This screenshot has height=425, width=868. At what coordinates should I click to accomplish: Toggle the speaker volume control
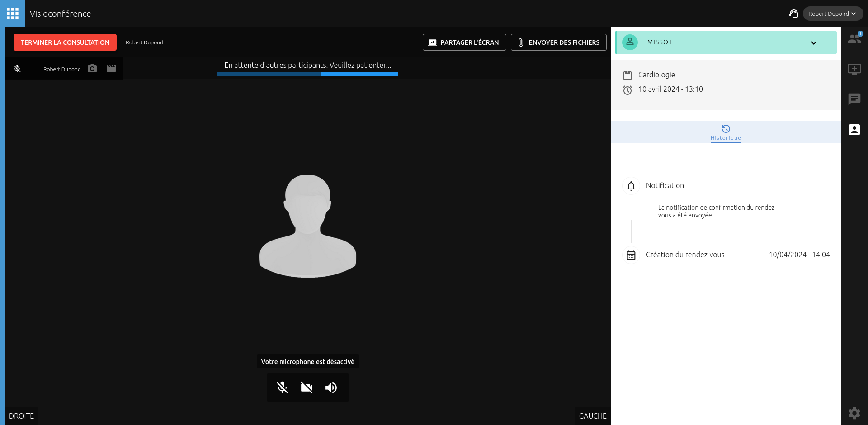click(331, 387)
